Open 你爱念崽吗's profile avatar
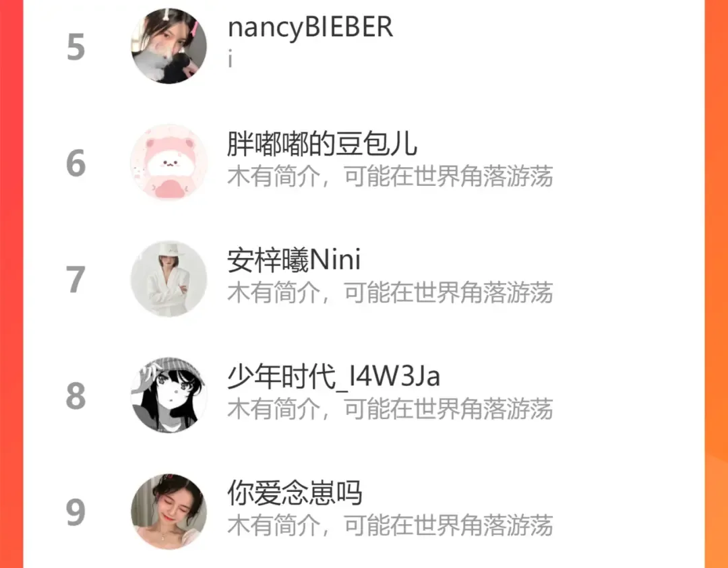 click(169, 512)
